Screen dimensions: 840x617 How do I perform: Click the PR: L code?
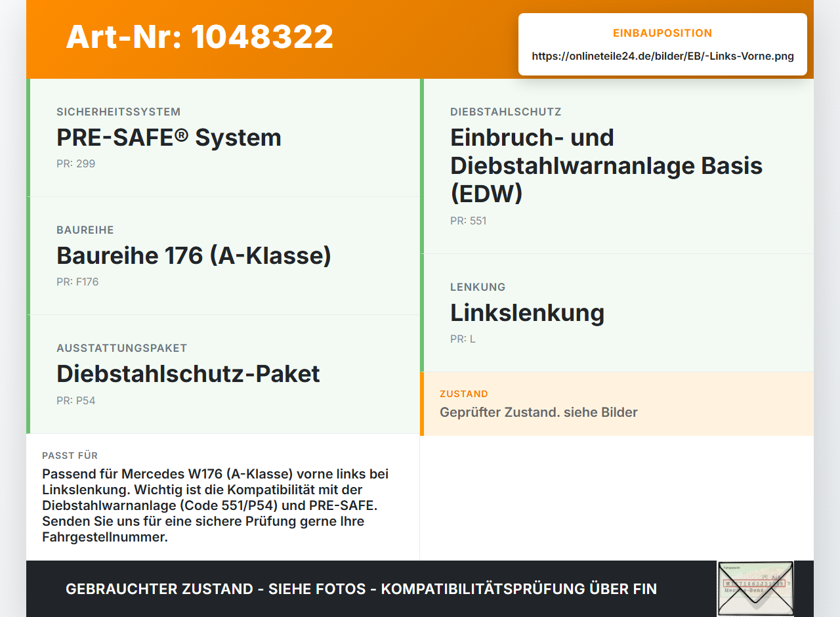pos(463,339)
